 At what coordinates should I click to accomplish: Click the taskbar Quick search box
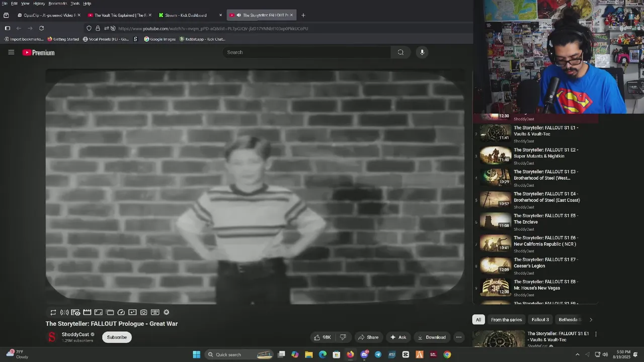click(x=239, y=354)
